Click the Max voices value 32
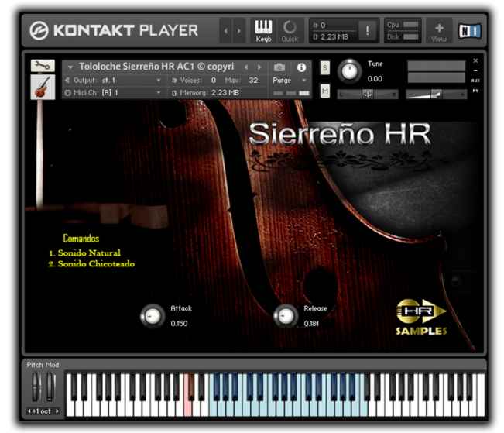Screen dimensions: 504x433 [x=253, y=80]
